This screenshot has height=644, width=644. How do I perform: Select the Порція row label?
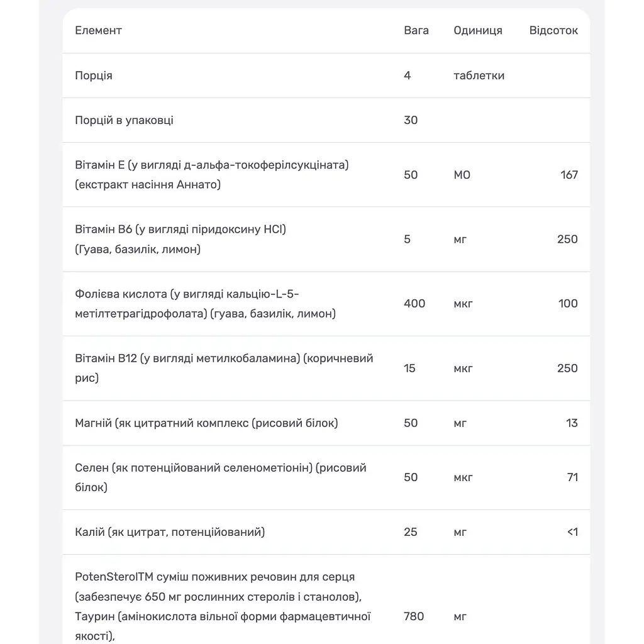pyautogui.click(x=93, y=75)
